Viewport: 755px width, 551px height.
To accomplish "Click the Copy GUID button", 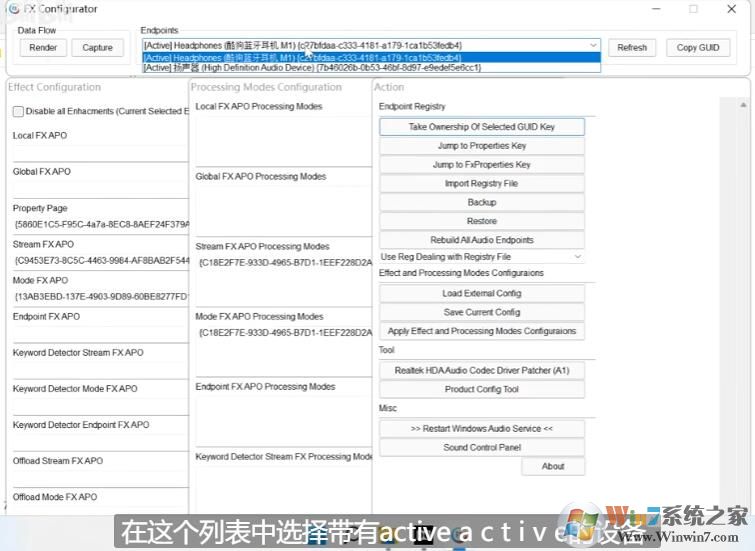I will 698,48.
